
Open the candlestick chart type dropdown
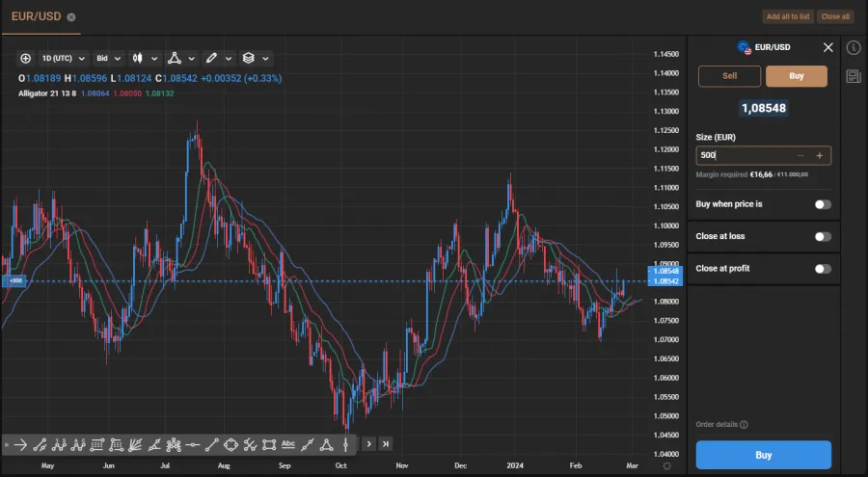(143, 58)
